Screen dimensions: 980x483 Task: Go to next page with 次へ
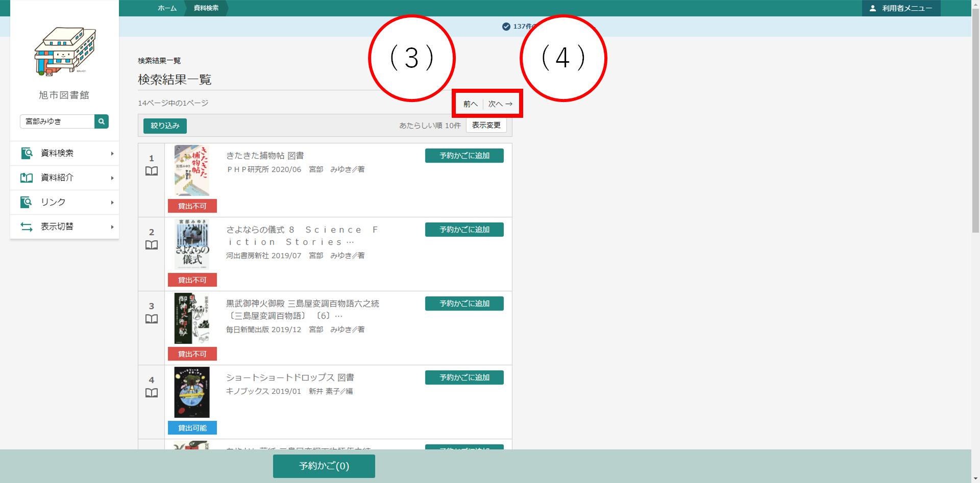coord(500,104)
